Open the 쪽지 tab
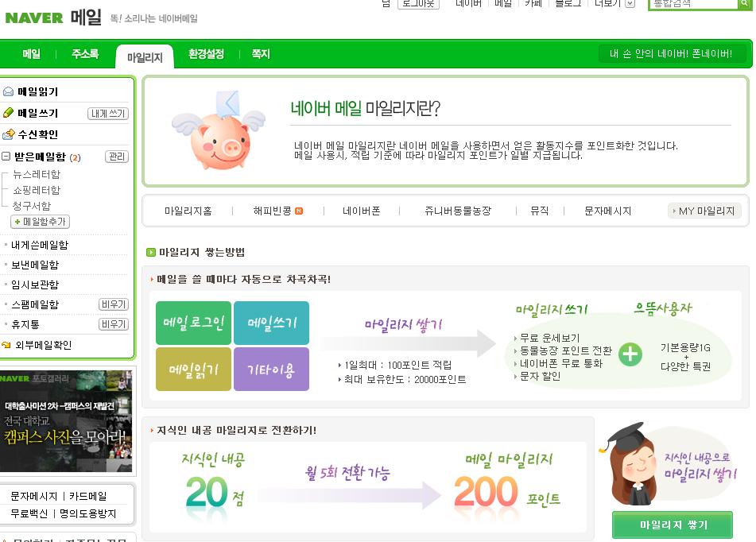 tap(261, 54)
